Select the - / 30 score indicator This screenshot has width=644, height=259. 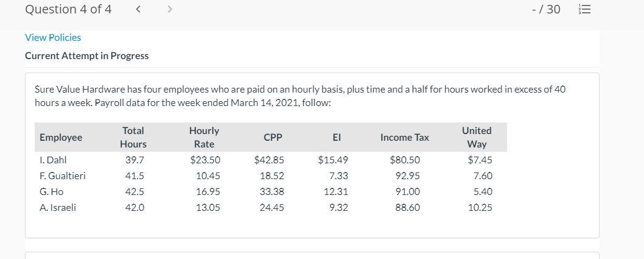coord(546,10)
